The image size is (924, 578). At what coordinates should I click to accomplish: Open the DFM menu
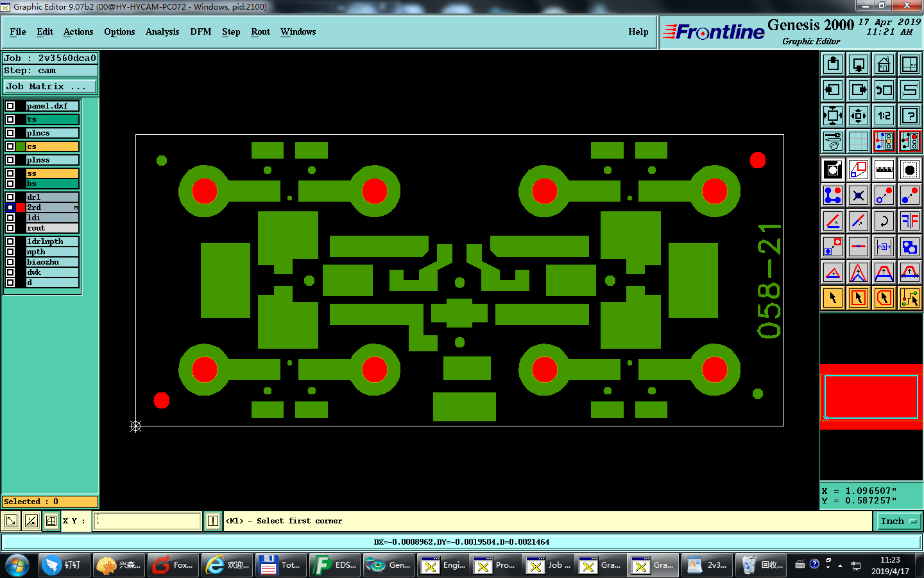click(201, 31)
